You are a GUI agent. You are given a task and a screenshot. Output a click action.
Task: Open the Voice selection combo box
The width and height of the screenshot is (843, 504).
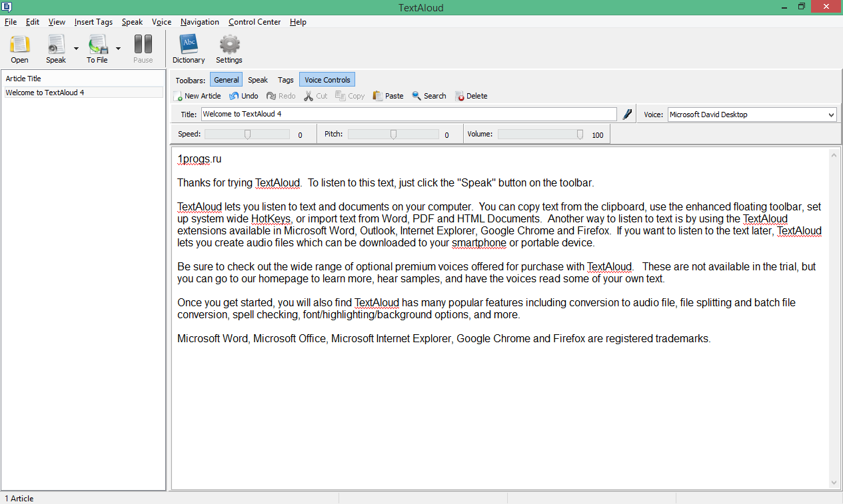[752, 115]
